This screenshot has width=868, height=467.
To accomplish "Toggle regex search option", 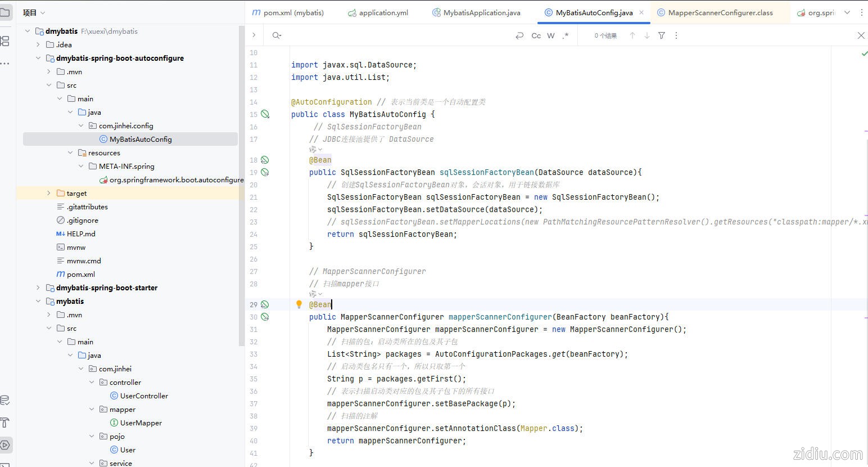I will (566, 35).
